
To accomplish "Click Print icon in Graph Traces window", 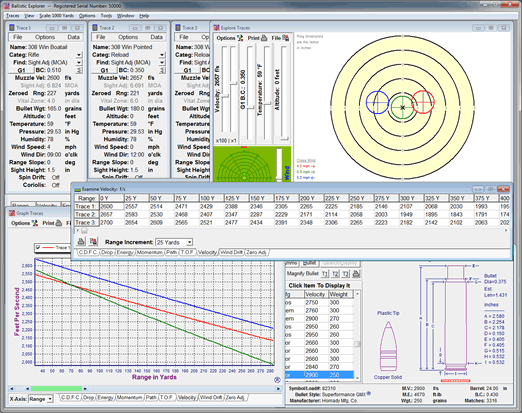I will (x=59, y=223).
